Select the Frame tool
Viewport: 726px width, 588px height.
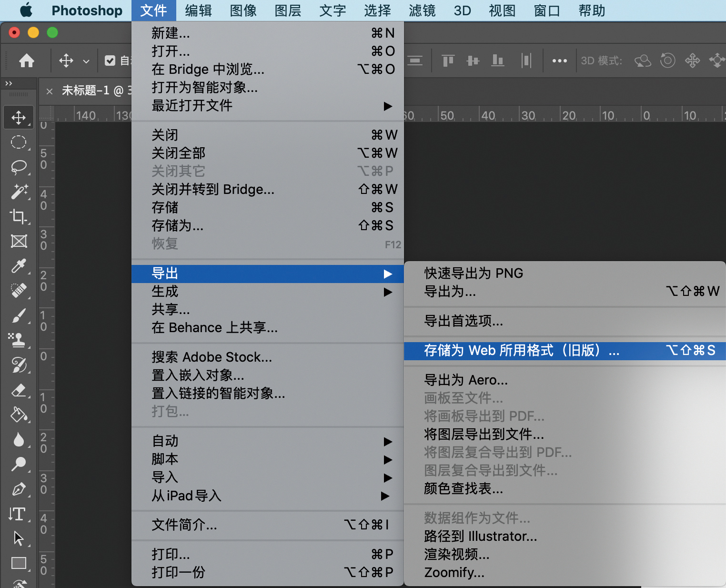pos(19,241)
